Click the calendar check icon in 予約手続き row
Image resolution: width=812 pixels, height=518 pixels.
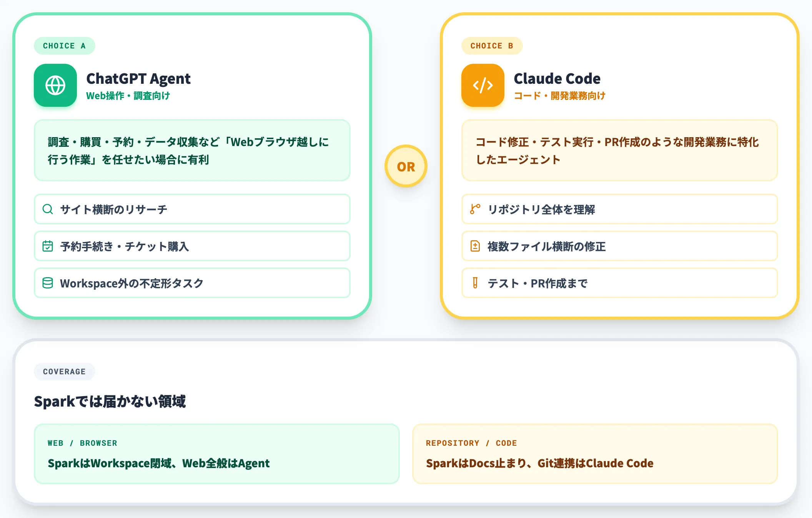[48, 246]
